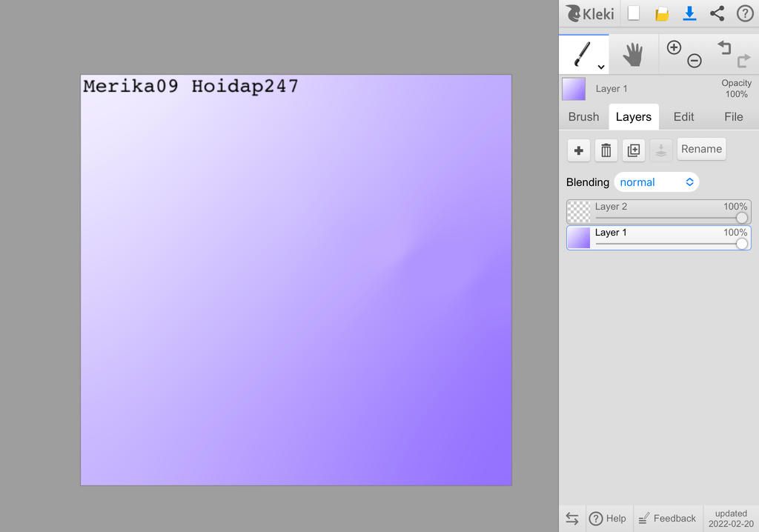
Task: Open help via top question mark icon
Action: click(x=745, y=13)
